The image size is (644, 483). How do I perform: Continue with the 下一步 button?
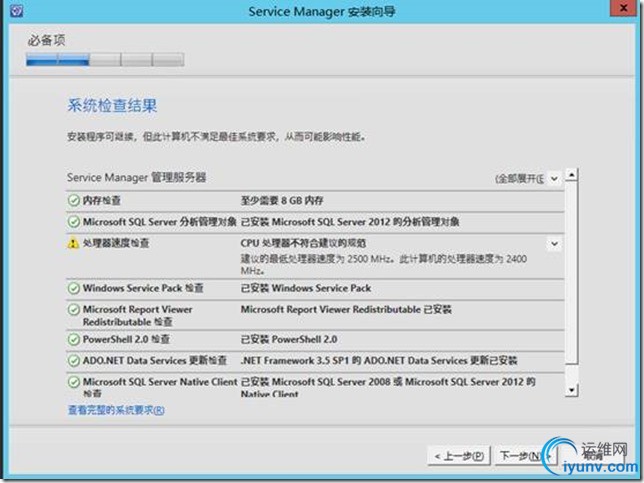click(525, 456)
